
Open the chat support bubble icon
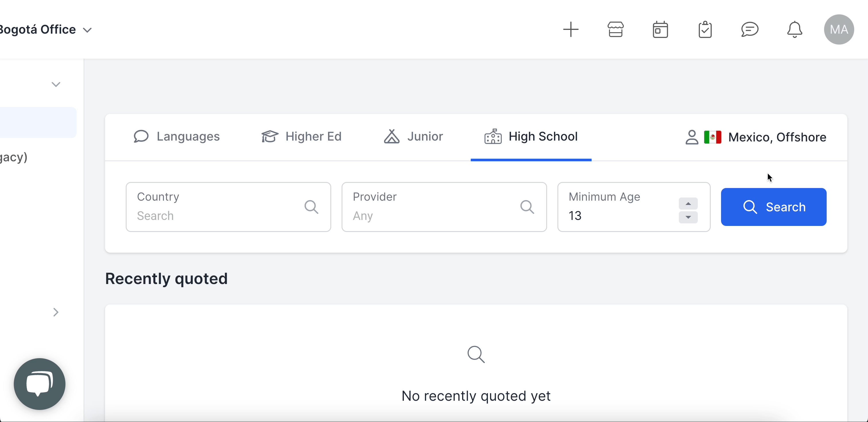click(x=40, y=384)
